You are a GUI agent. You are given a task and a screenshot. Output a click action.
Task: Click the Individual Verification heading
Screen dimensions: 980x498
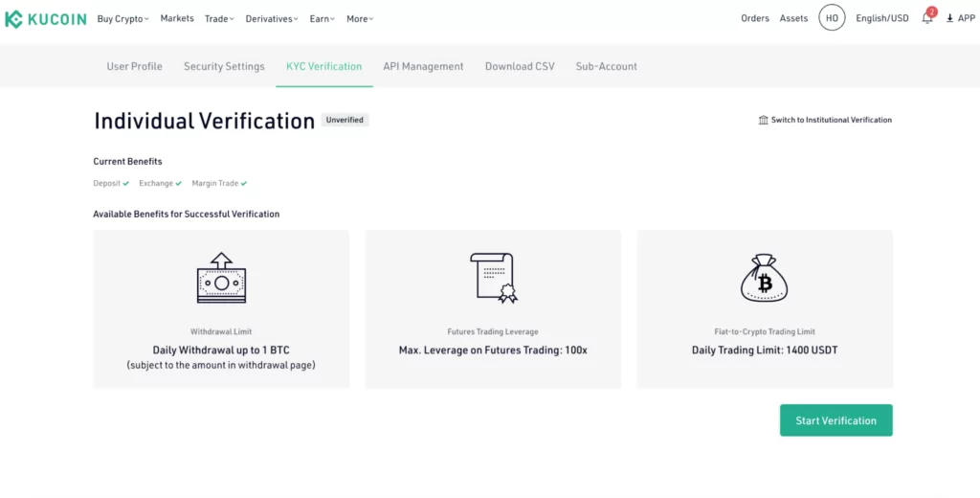coord(205,121)
